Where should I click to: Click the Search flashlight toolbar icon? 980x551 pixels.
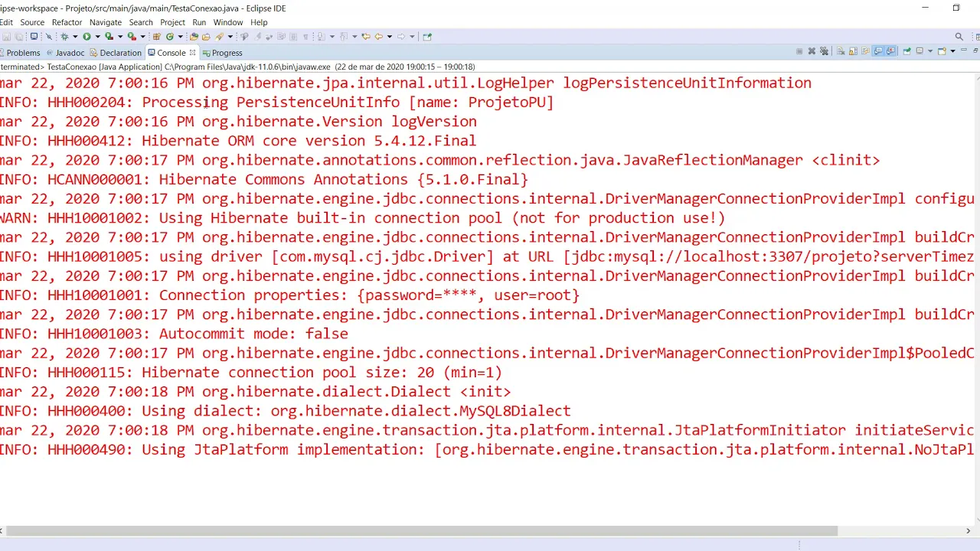click(x=219, y=36)
